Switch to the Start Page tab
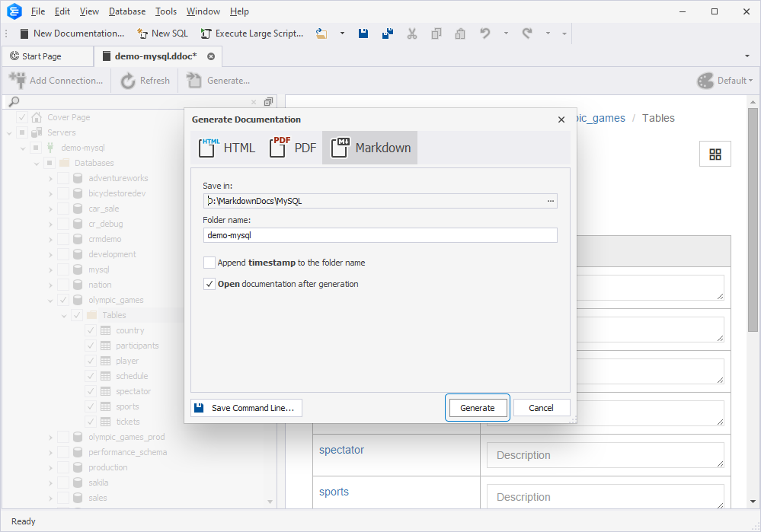 coord(41,56)
